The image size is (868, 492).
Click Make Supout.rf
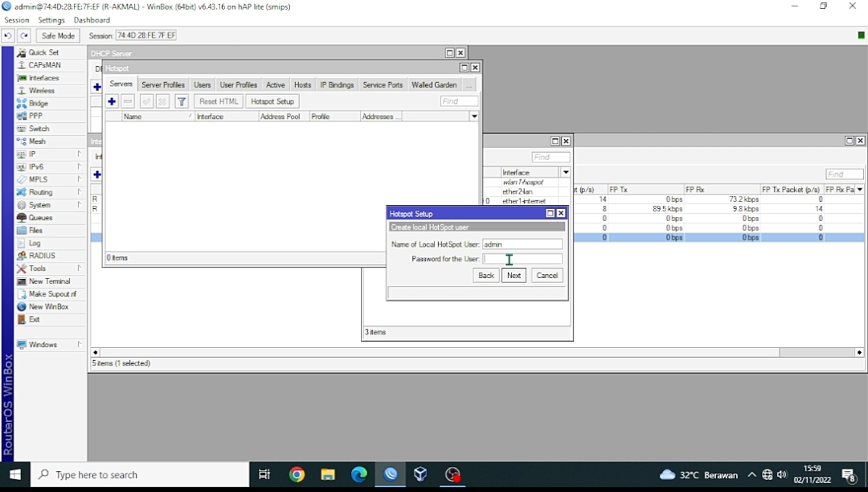(52, 294)
